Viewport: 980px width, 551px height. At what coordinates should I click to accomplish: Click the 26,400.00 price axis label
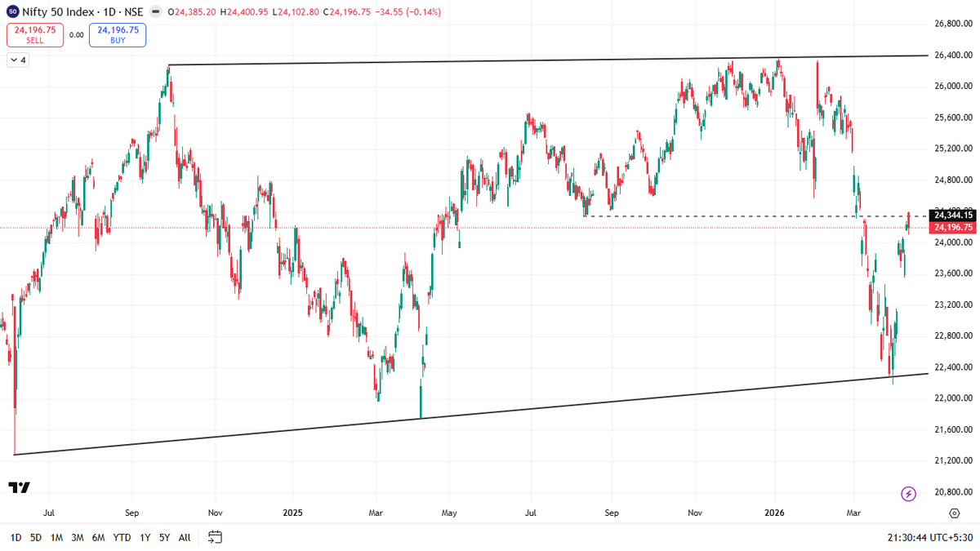[954, 55]
